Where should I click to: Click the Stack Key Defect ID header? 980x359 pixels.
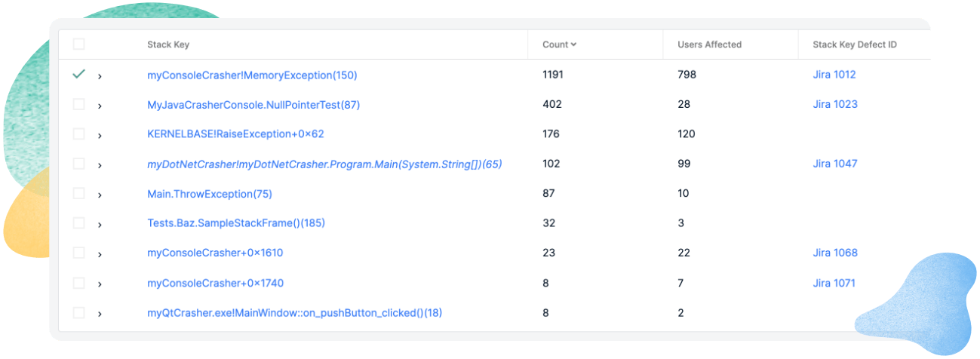(x=855, y=44)
